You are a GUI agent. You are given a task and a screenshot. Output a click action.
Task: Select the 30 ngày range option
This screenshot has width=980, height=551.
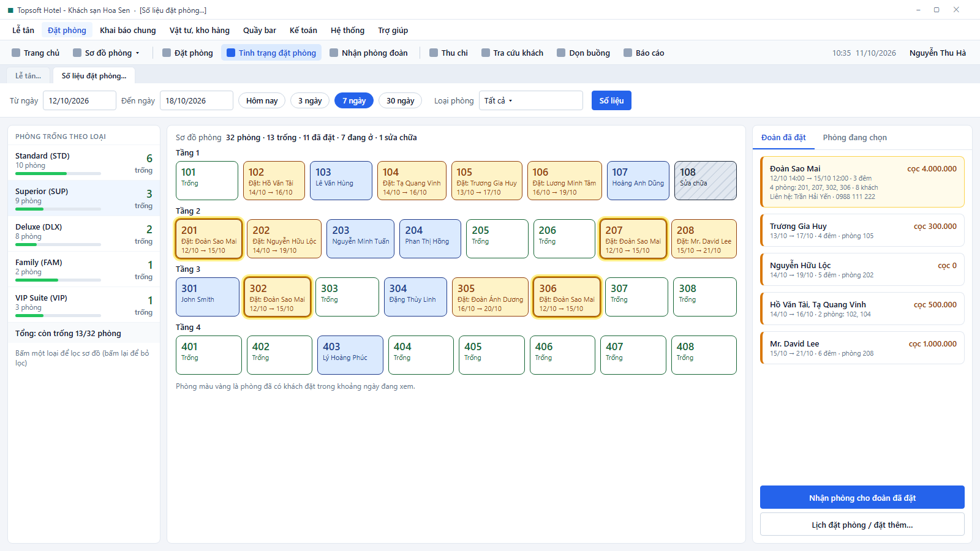[401, 100]
